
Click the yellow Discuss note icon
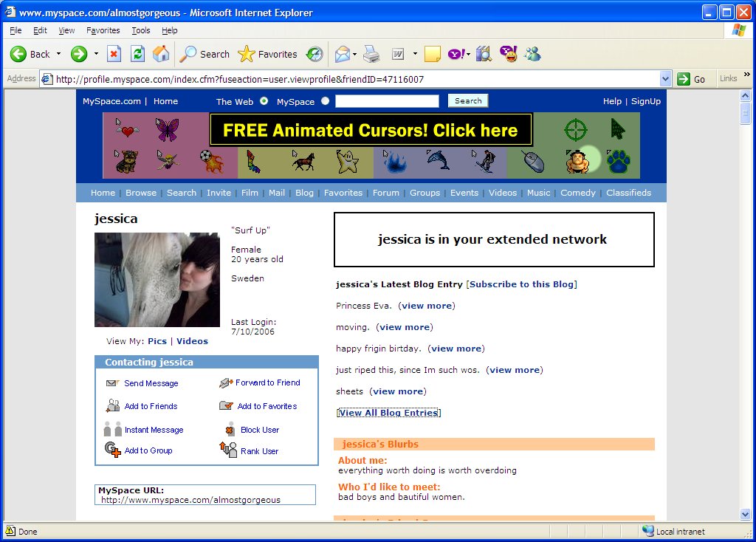pos(433,54)
